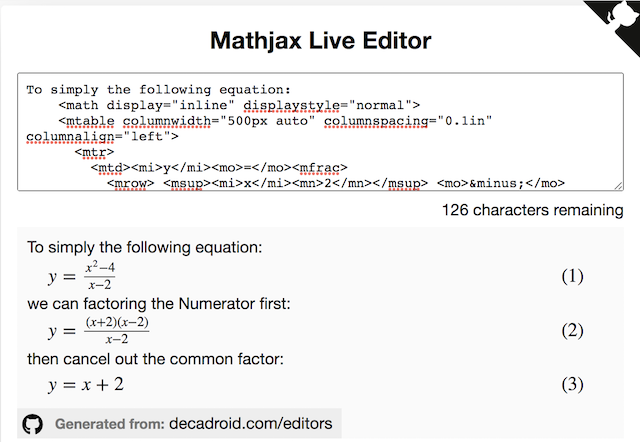640x442 pixels.
Task: Click 'we can factoring the Numerator first:' text
Action: 159,304
